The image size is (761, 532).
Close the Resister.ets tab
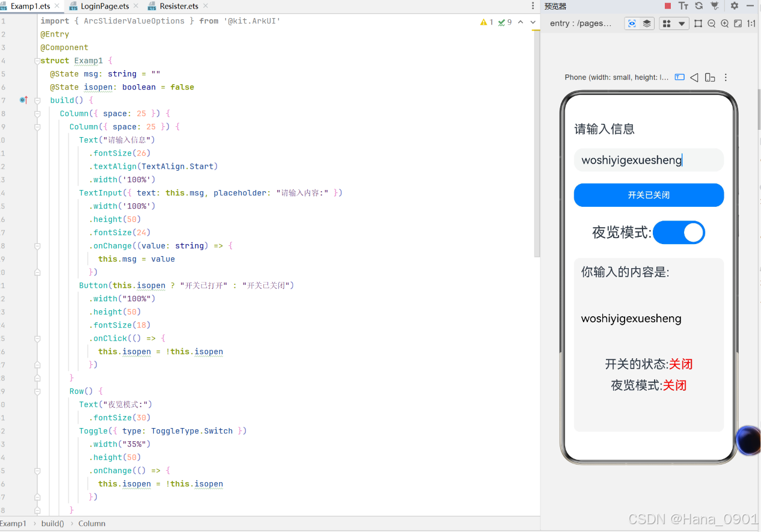tap(205, 6)
